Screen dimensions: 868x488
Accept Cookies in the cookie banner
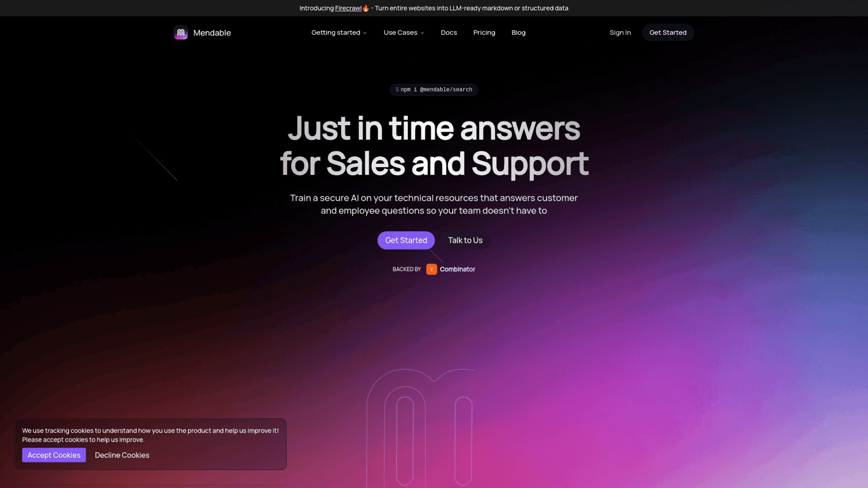pos(54,455)
